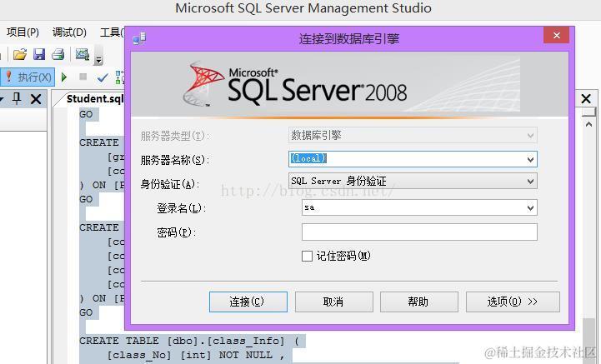Click the Save floppy disk icon
Viewport: 601px width, 364px height.
(39, 54)
